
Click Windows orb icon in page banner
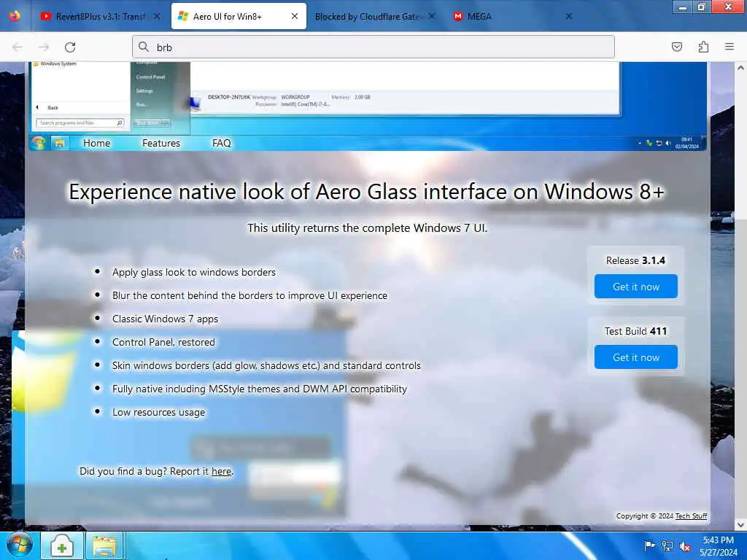(38, 143)
